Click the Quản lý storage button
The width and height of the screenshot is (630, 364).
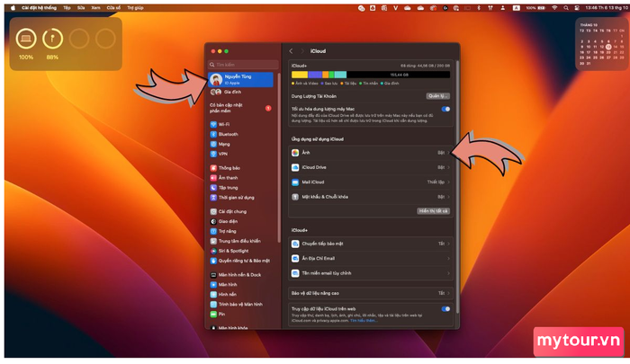point(437,94)
